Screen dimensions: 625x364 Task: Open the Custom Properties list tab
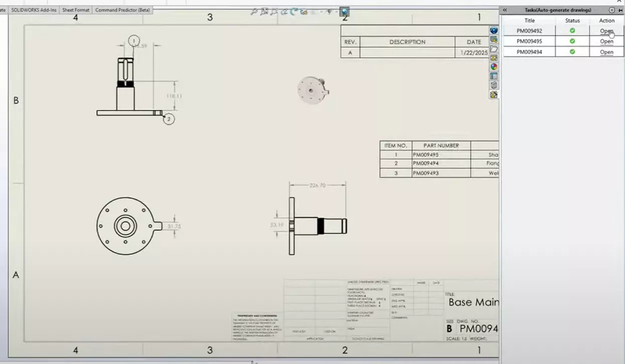pyautogui.click(x=494, y=76)
